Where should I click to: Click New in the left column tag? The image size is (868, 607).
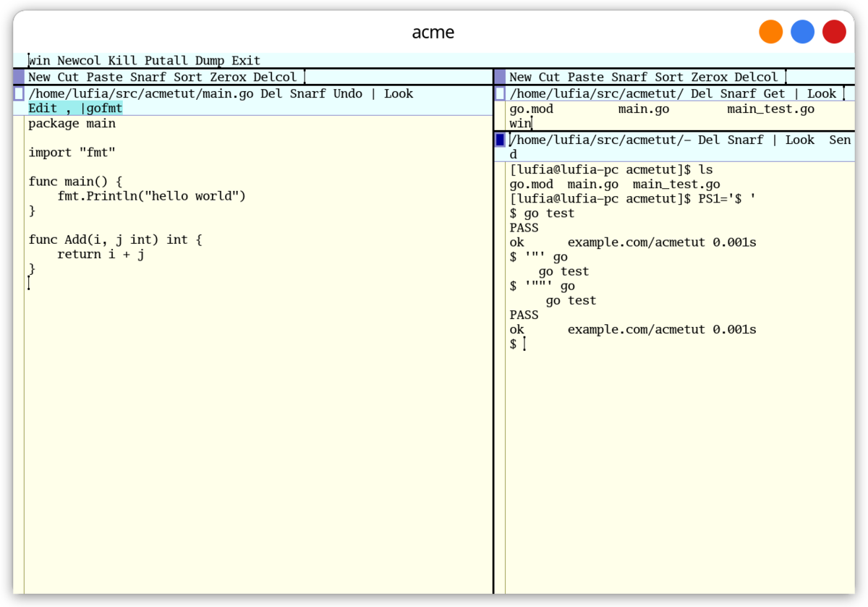coord(40,77)
